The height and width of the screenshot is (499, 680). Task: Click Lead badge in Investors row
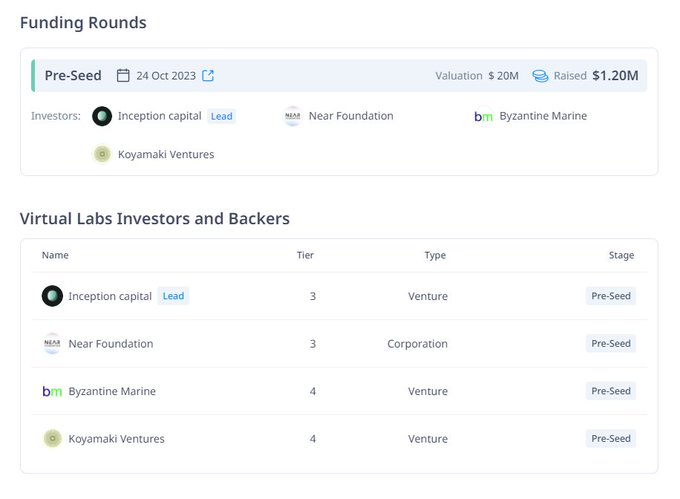pos(222,116)
